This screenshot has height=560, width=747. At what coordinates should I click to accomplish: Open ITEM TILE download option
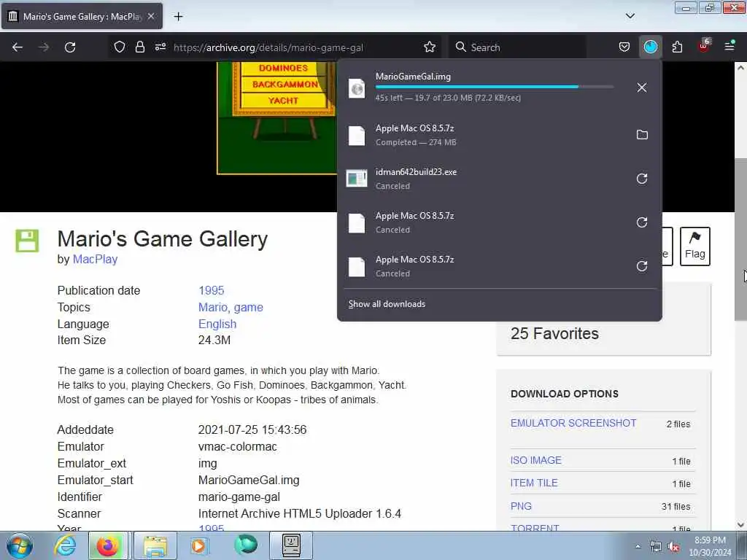[534, 483]
